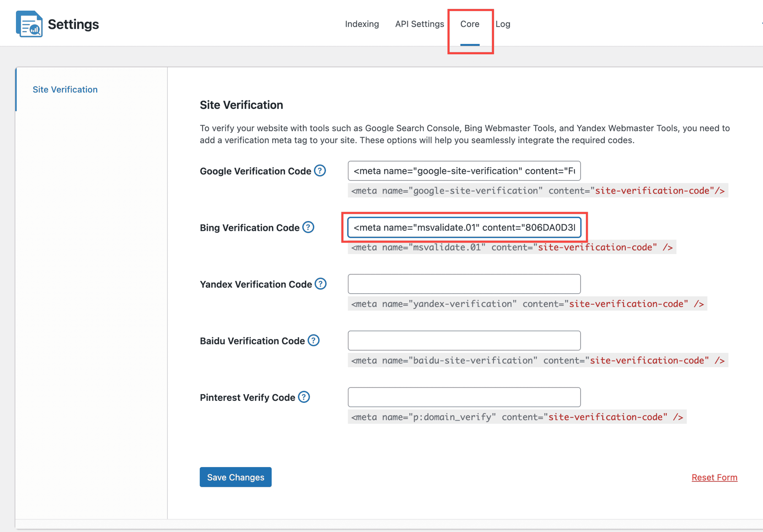763x532 pixels.
Task: Focus the Google Verification Code field
Action: [464, 171]
